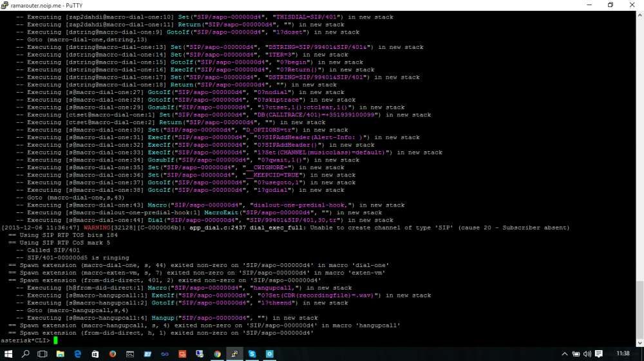Show hidden system tray icons
This screenshot has height=361, width=644.
(565, 354)
